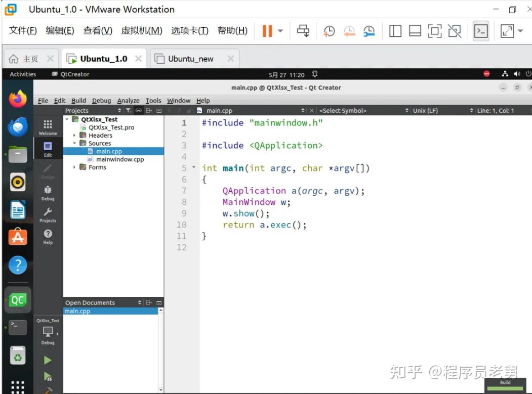Click the send Ctrl+Alt+Del VMware icon
This screenshot has width=532, height=394.
click(x=303, y=31)
